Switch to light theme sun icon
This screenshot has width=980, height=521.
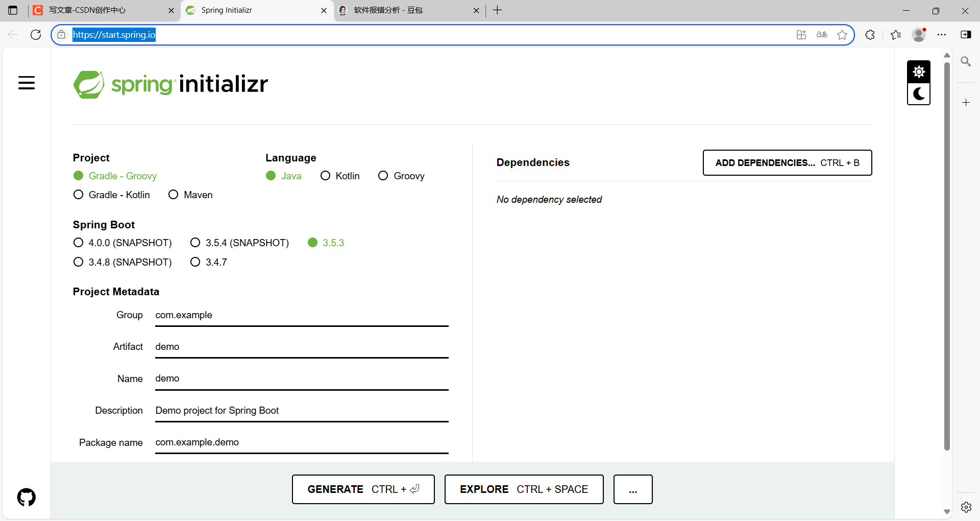919,72
